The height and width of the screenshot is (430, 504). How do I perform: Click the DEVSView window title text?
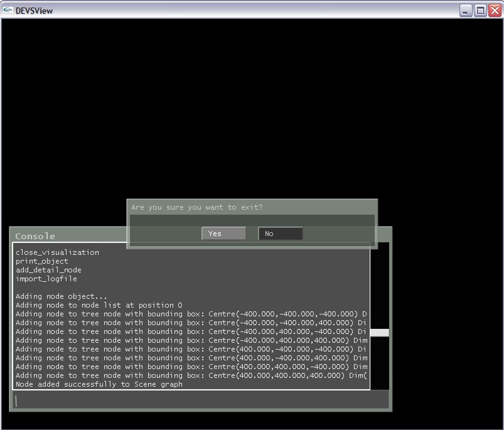tap(34, 11)
